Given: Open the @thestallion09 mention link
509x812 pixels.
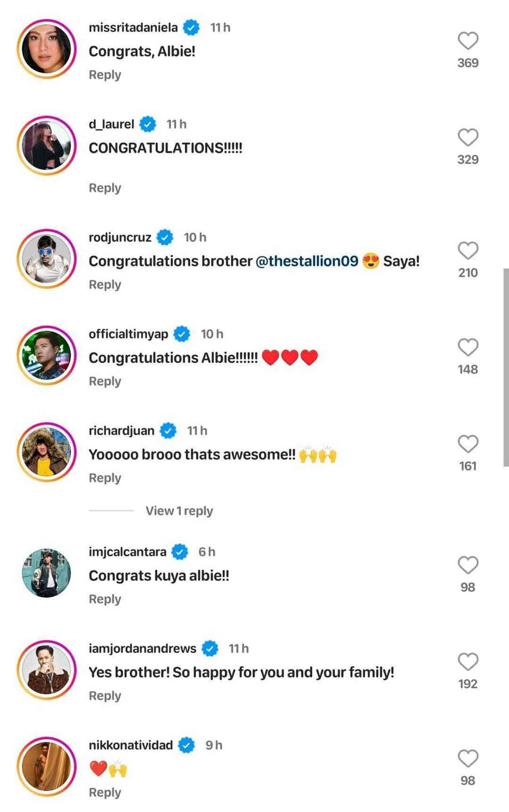Looking at the screenshot, I should [307, 261].
